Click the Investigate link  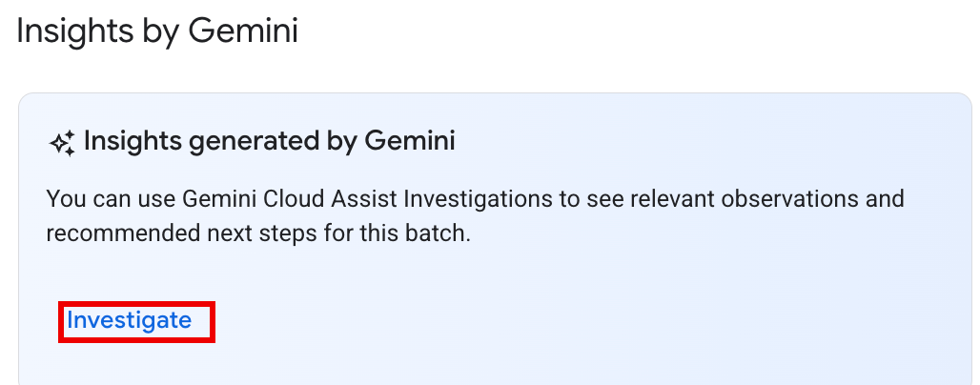coord(130,321)
